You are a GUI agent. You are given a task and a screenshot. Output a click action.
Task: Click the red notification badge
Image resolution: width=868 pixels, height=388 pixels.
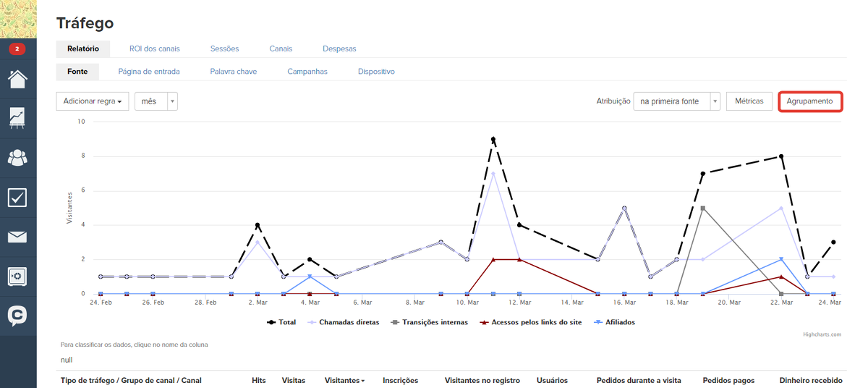(17, 49)
